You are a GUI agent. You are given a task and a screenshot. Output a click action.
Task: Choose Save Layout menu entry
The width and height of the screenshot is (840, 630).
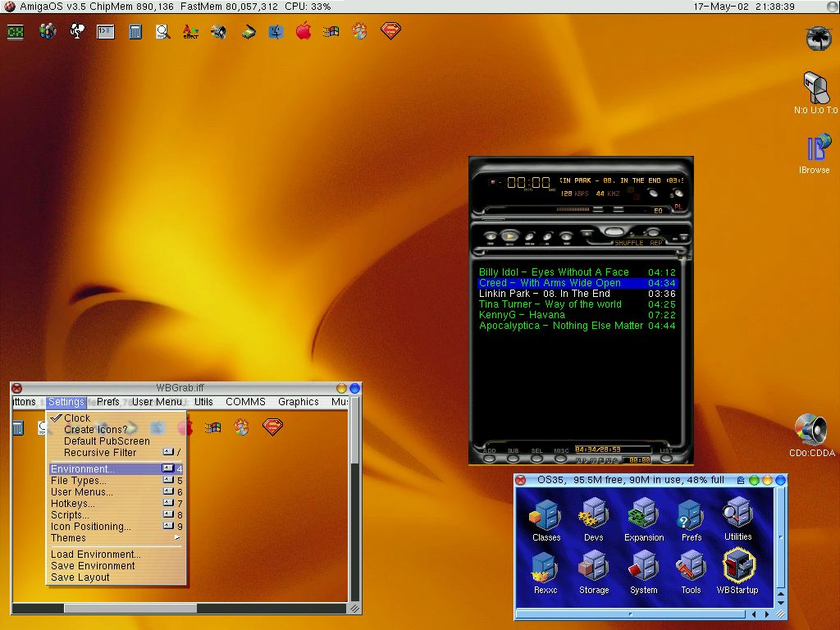click(x=80, y=577)
